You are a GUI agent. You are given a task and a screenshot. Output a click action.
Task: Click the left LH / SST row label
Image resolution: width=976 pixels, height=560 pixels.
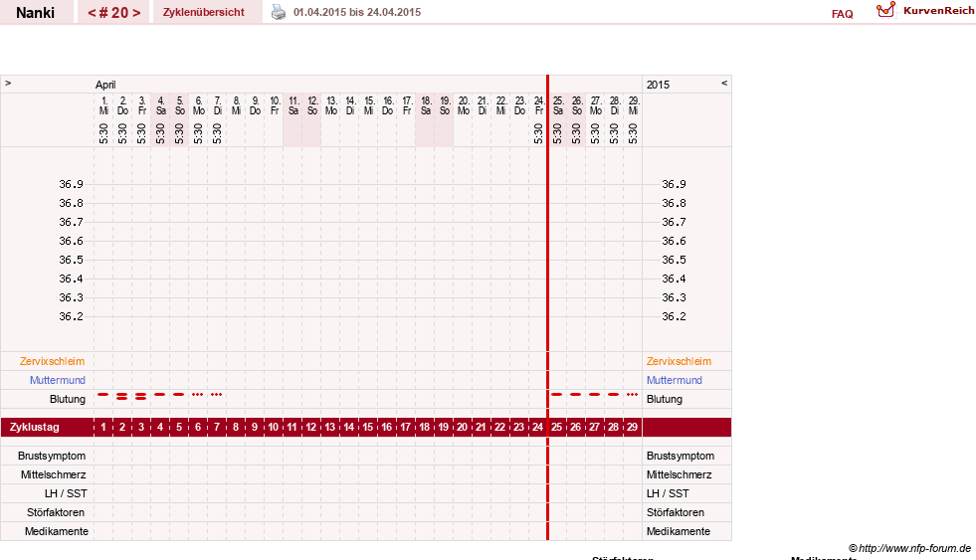tap(66, 493)
